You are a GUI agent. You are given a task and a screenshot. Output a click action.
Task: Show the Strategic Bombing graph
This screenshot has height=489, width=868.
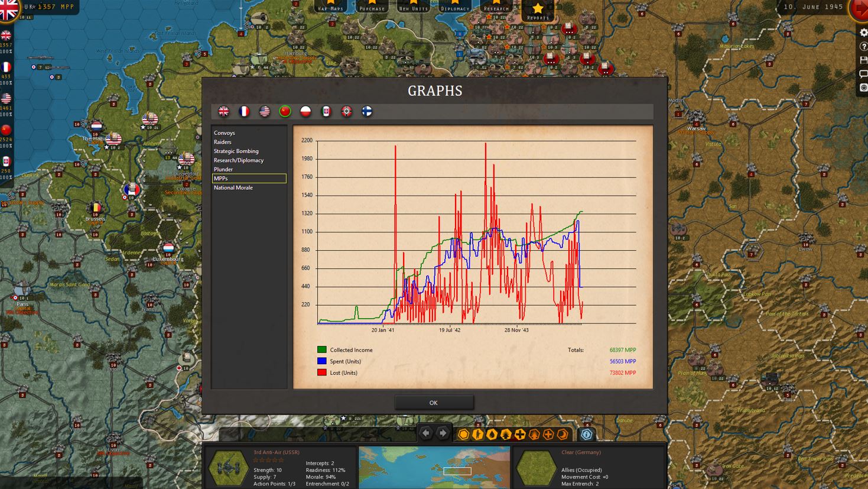tap(249, 151)
